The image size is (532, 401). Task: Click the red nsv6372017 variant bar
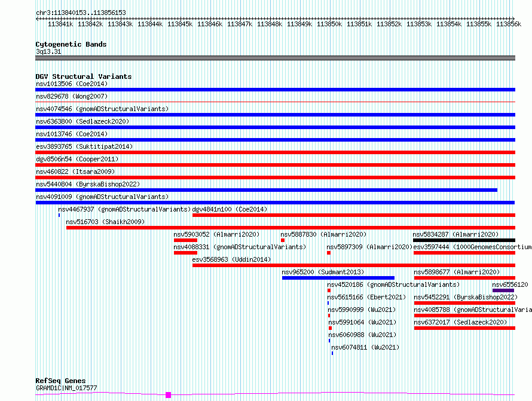pos(465,328)
